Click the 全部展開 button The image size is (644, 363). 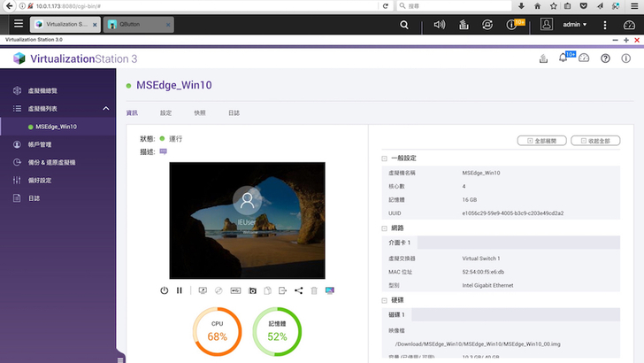[541, 141]
